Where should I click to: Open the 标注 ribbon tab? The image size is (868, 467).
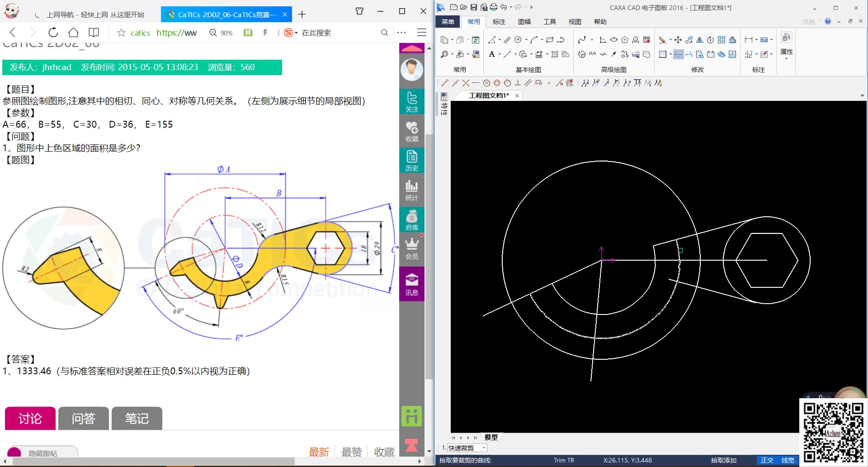point(499,22)
